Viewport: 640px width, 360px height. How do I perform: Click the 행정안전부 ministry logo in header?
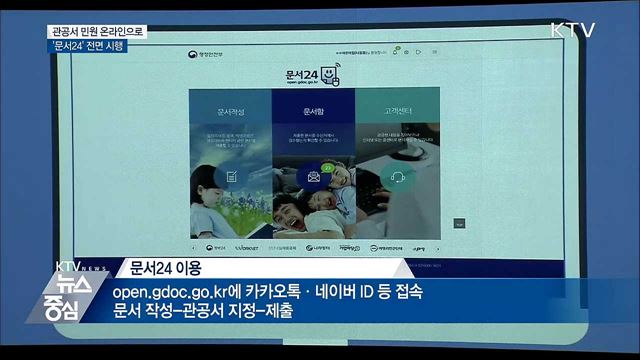[205, 54]
